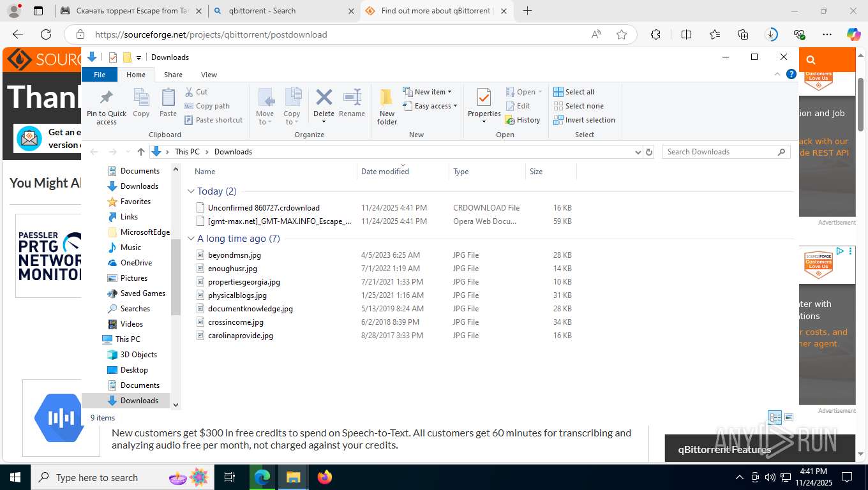Click the Rename ribbon icon
The height and width of the screenshot is (490, 868).
[352, 97]
